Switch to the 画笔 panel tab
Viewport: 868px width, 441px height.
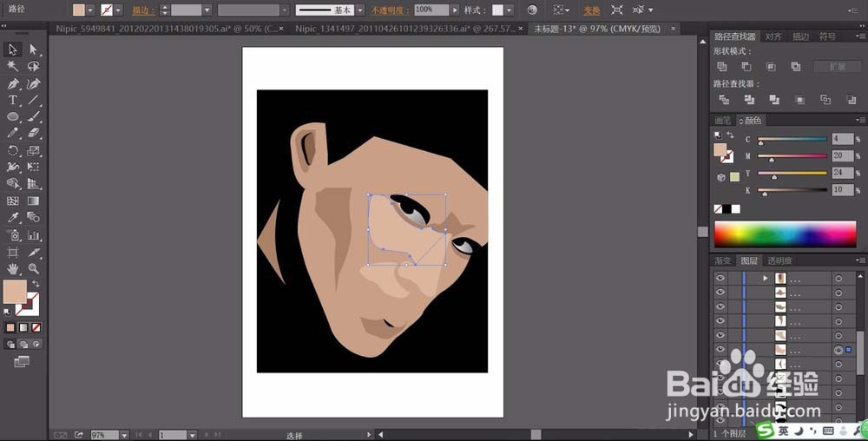[x=722, y=120]
